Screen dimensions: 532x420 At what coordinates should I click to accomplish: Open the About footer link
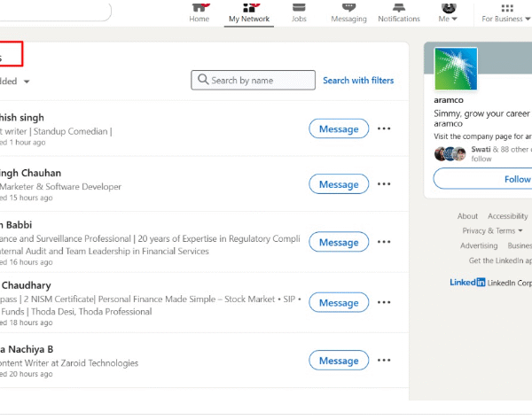[x=467, y=216]
